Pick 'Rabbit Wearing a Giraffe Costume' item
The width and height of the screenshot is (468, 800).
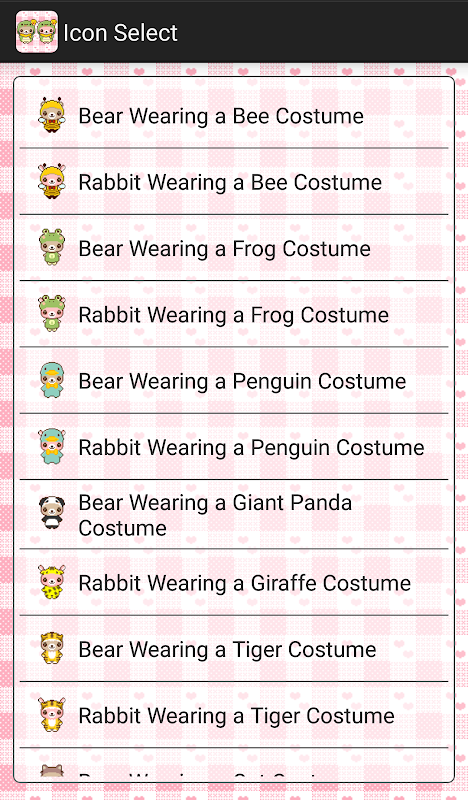[234, 583]
